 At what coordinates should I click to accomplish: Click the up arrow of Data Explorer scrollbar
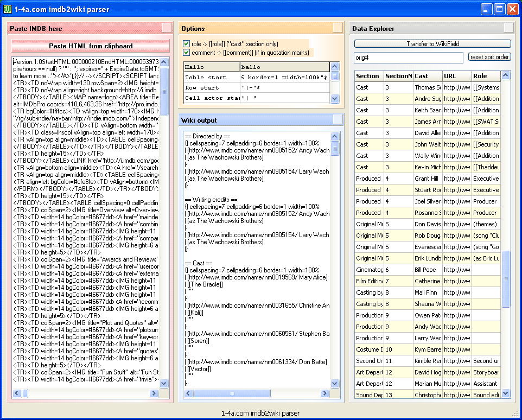[506, 75]
